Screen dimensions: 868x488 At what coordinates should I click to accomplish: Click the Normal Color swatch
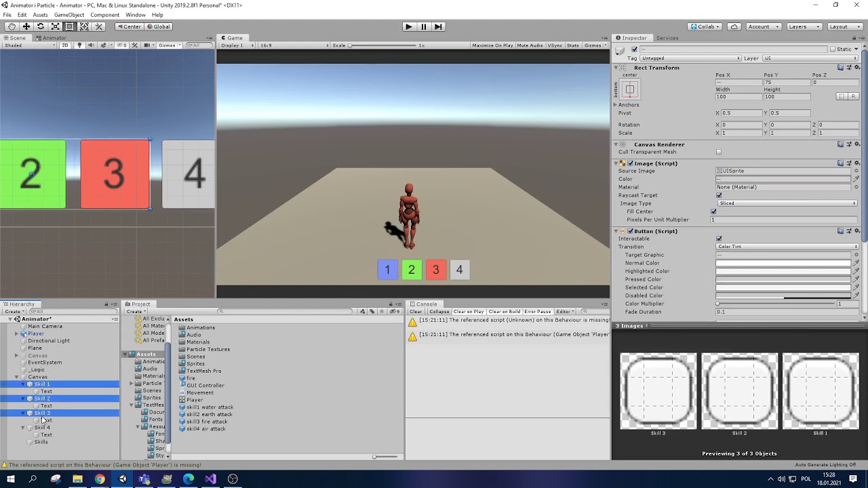pyautogui.click(x=783, y=263)
